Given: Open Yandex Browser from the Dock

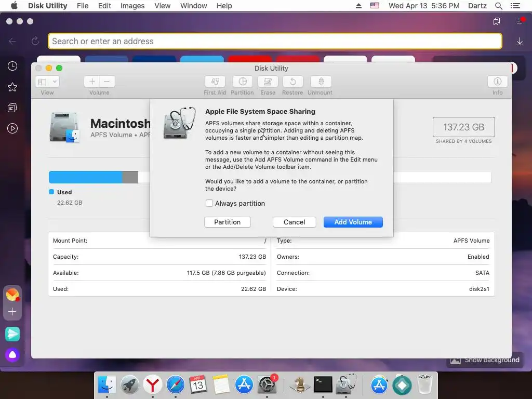Looking at the screenshot, I should point(152,384).
